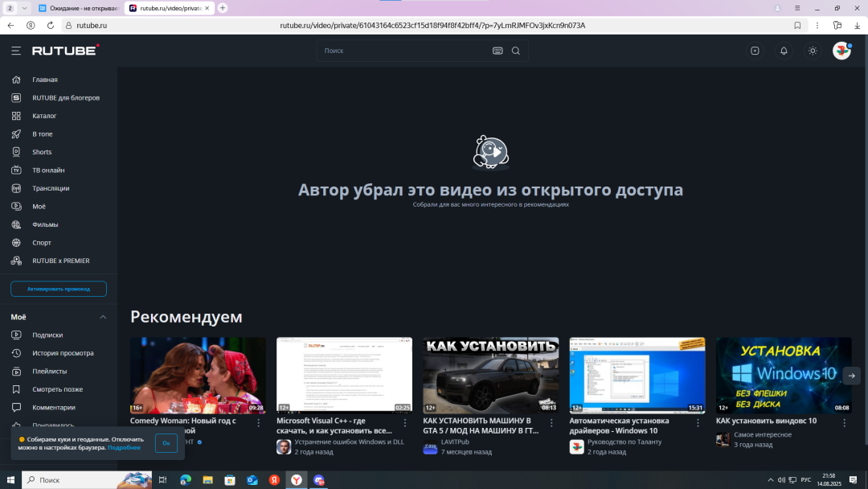Open virtual keyboard icon in search bar
Image resolution: width=868 pixels, height=489 pixels.
497,51
